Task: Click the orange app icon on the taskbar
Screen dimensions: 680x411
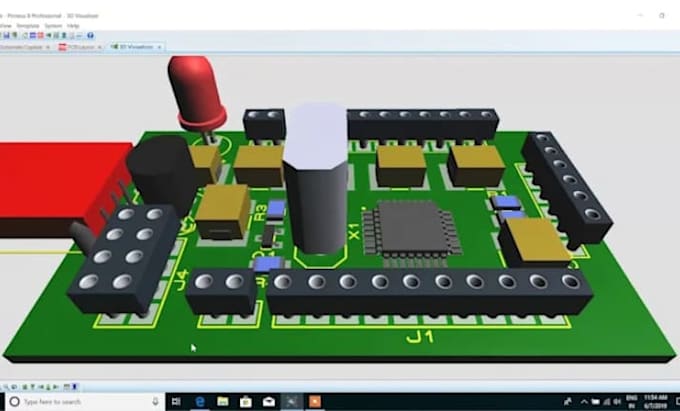Action: click(x=315, y=402)
